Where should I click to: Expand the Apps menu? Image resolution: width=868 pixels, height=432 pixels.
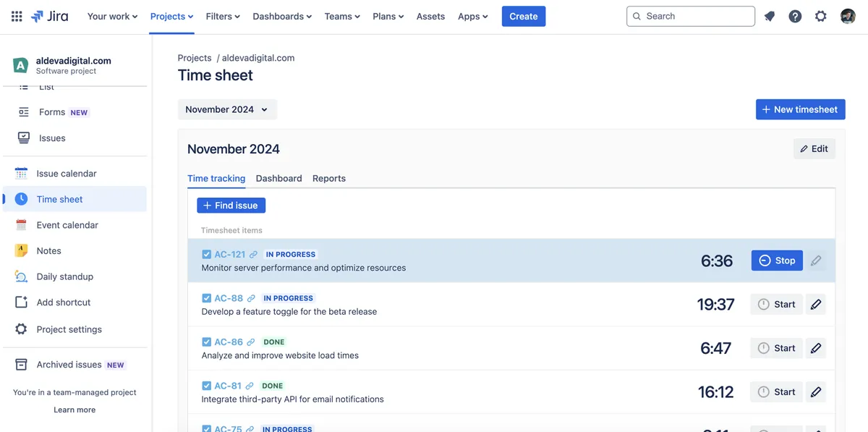pyautogui.click(x=473, y=16)
